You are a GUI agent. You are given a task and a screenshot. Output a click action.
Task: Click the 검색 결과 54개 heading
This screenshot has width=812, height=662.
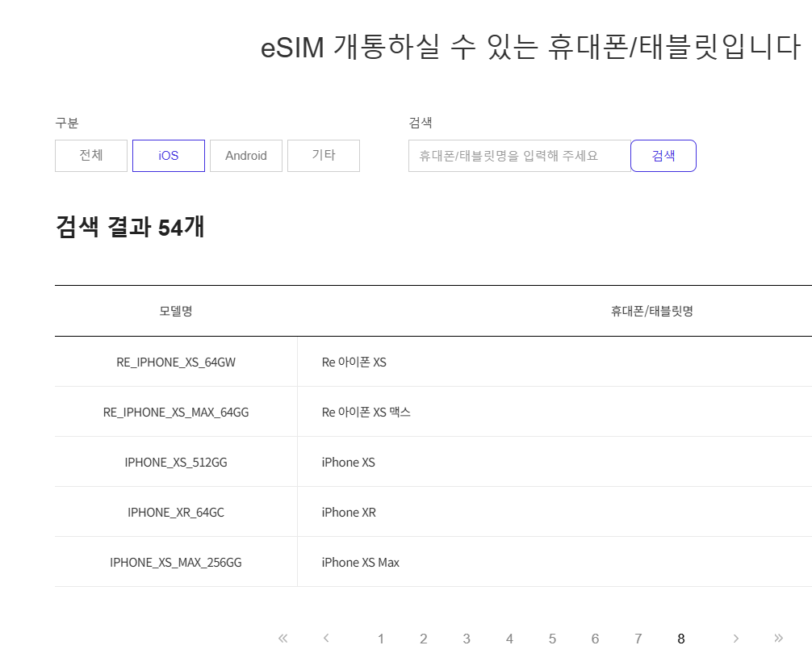(130, 227)
